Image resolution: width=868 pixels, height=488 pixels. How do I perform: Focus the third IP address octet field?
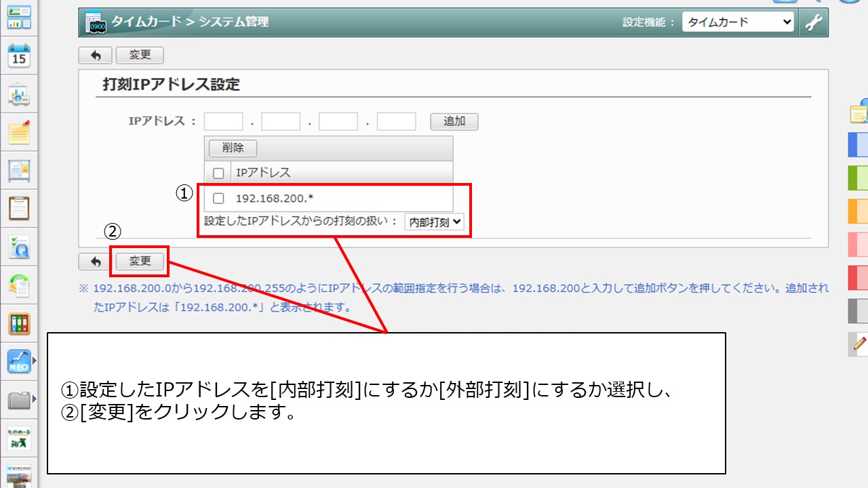click(338, 122)
